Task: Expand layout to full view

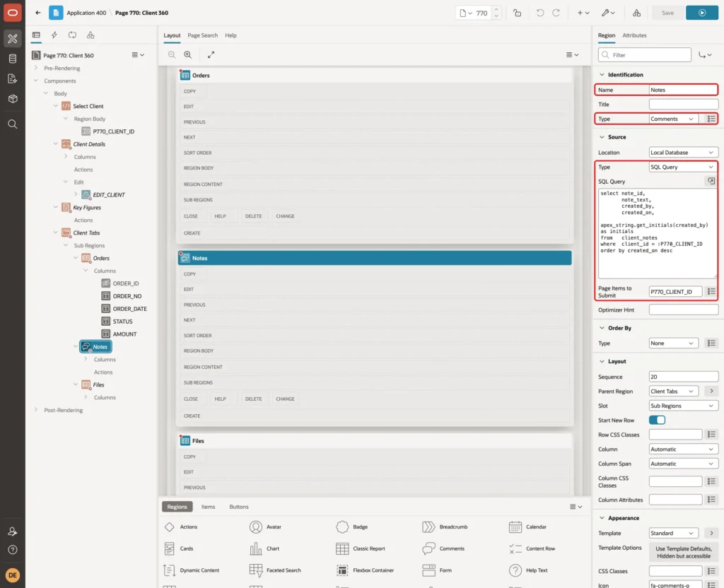Action: [211, 54]
